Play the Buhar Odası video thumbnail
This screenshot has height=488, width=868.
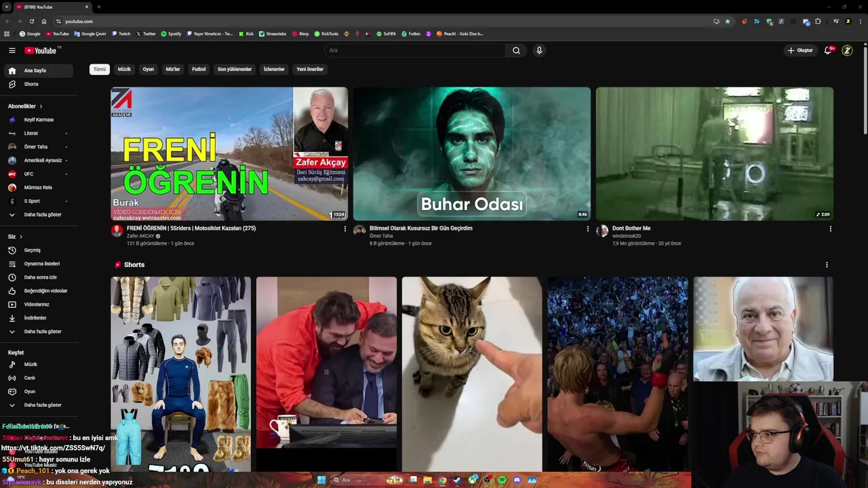pos(472,154)
